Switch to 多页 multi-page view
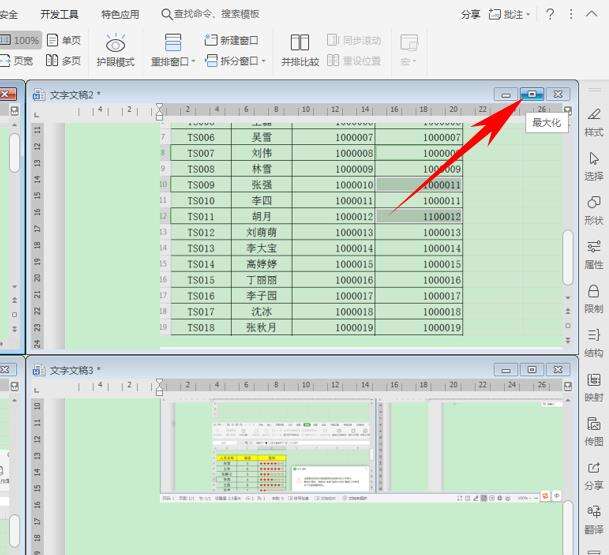The width and height of the screenshot is (609, 555). coord(64,61)
